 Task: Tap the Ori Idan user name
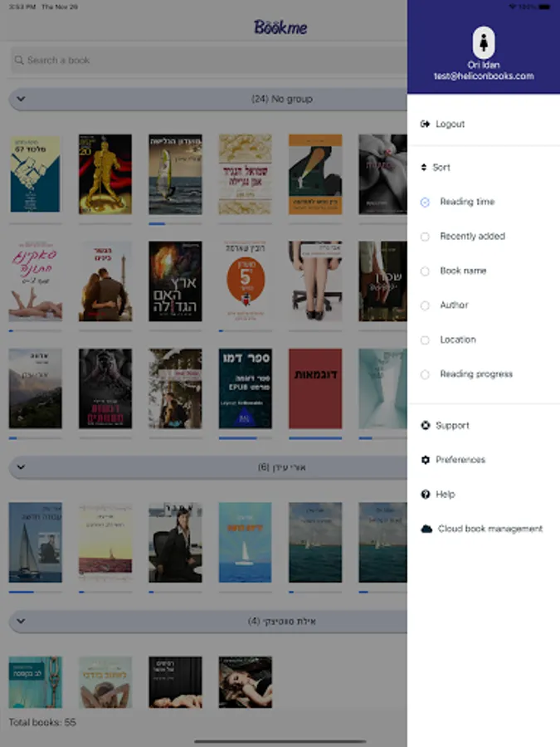[x=484, y=65]
